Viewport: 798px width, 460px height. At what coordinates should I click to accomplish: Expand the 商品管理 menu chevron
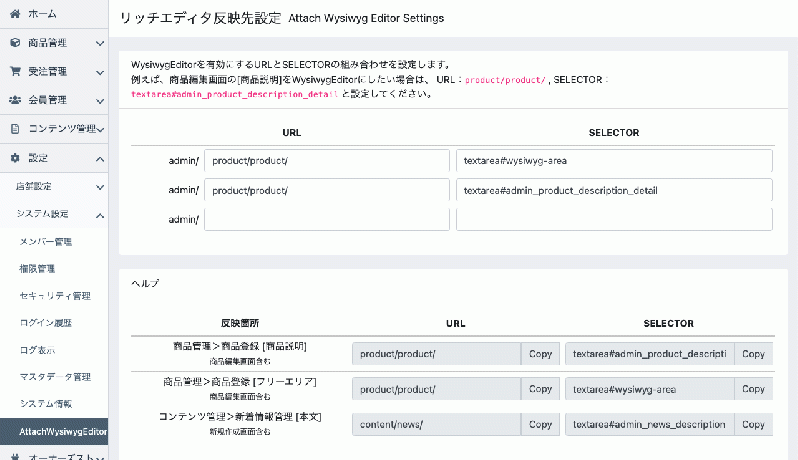tap(100, 43)
